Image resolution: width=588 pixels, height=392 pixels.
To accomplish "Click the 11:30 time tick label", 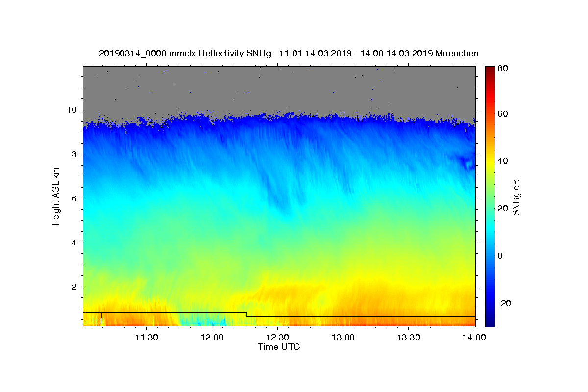I will pos(147,337).
